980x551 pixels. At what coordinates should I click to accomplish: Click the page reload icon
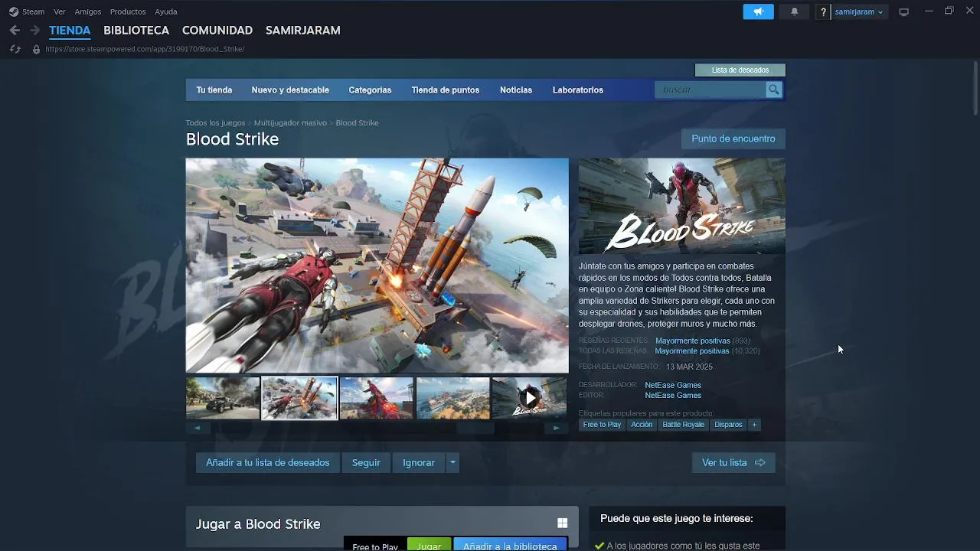[15, 49]
